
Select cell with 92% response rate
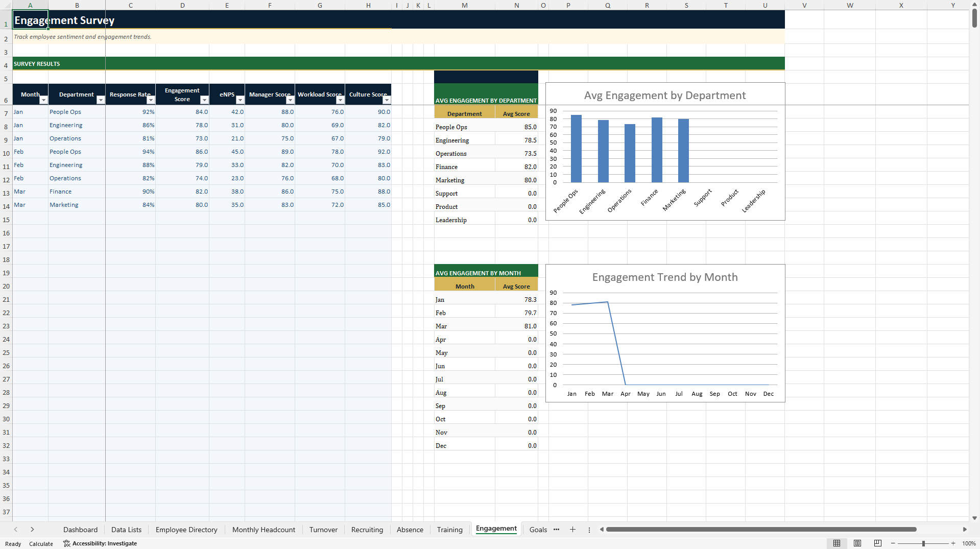pos(130,112)
